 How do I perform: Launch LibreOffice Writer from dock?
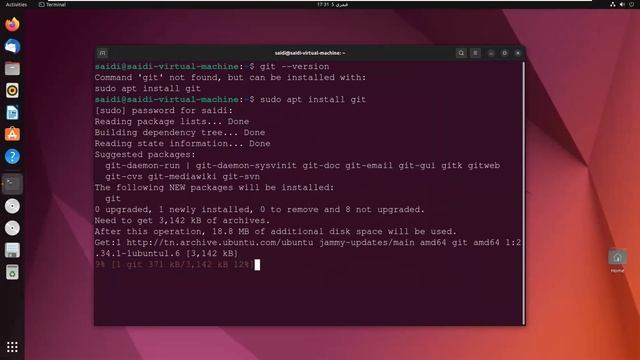12,113
